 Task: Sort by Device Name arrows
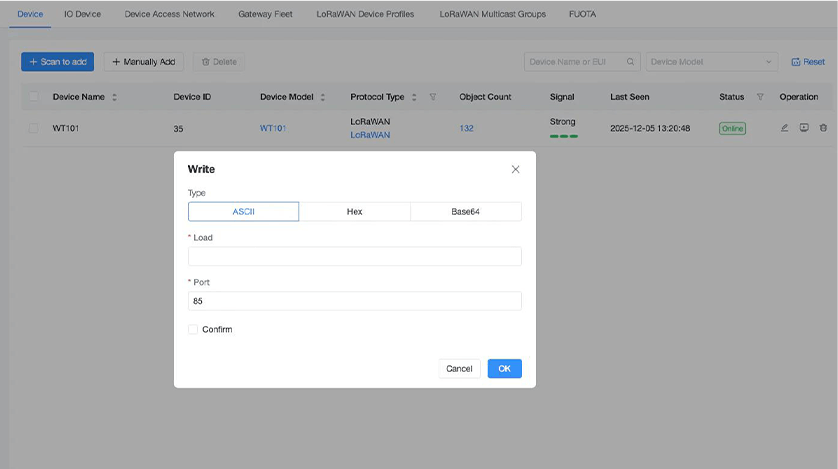(x=114, y=97)
